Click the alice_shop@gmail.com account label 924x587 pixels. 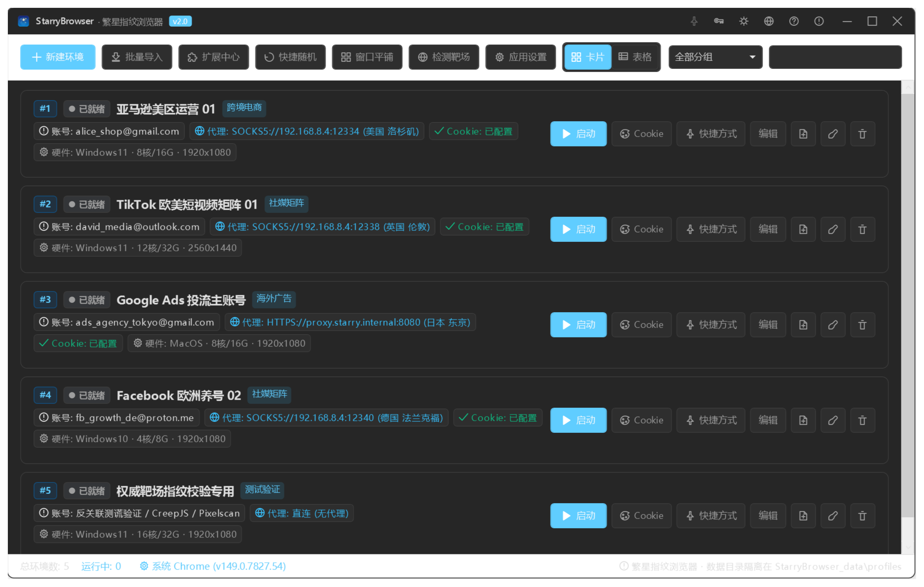point(109,131)
